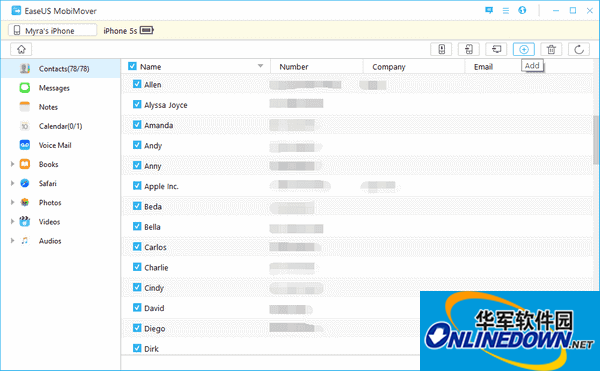600x371 pixels.
Task: Toggle the select-all checkbox beside Name header
Action: coord(132,66)
